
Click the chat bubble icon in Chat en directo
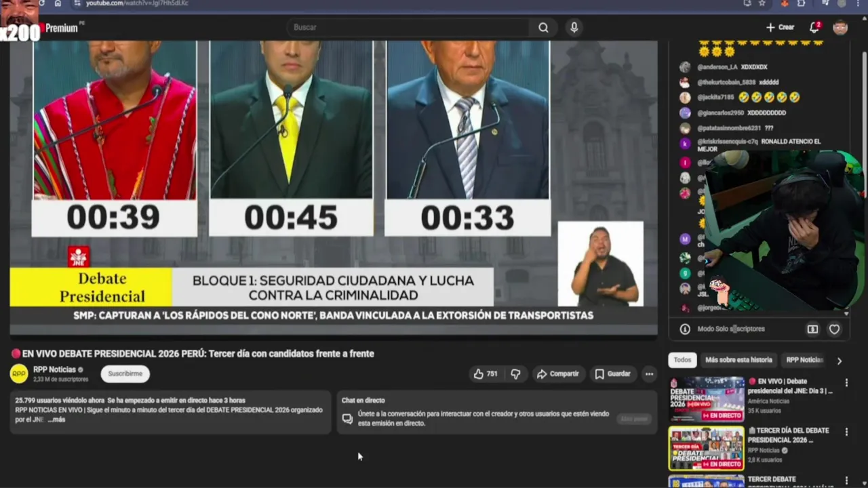coord(347,419)
